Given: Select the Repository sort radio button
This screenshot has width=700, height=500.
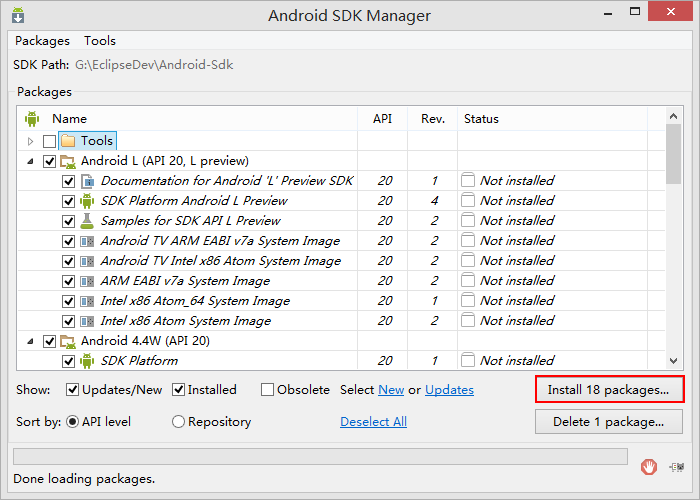Looking at the screenshot, I should coord(179,422).
